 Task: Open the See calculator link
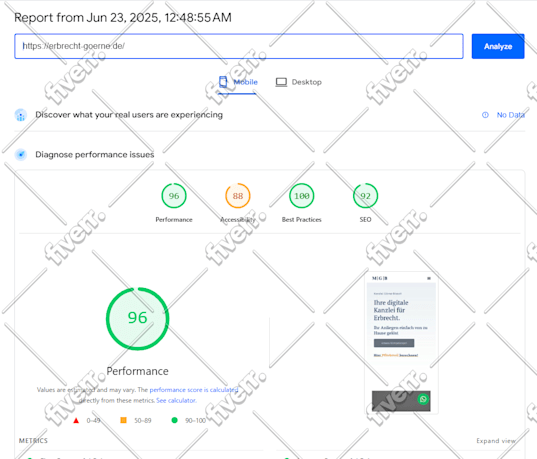[x=176, y=400]
